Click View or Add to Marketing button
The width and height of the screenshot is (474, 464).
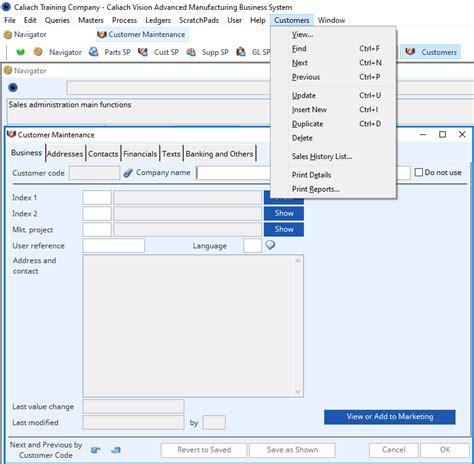pyautogui.click(x=390, y=417)
